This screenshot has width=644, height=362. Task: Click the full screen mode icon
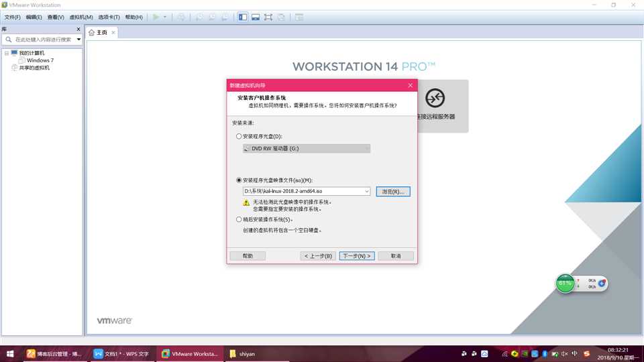pos(268,17)
